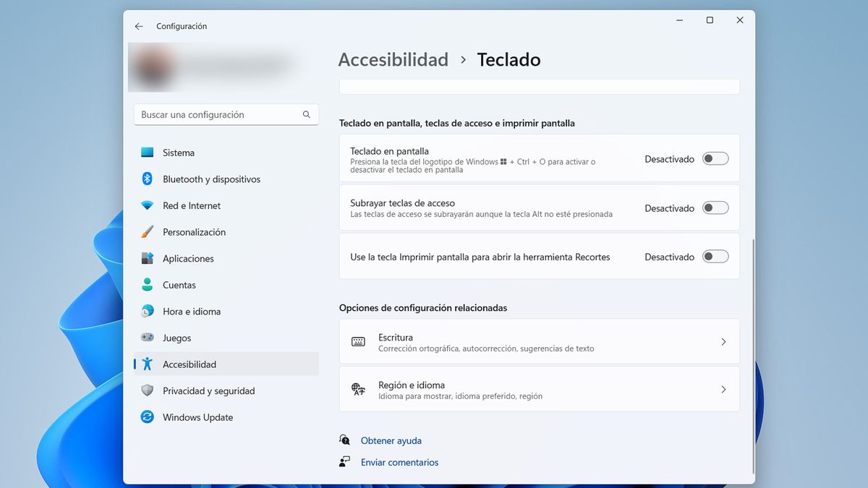Enable Teclado en pantalla toggle

[715, 158]
